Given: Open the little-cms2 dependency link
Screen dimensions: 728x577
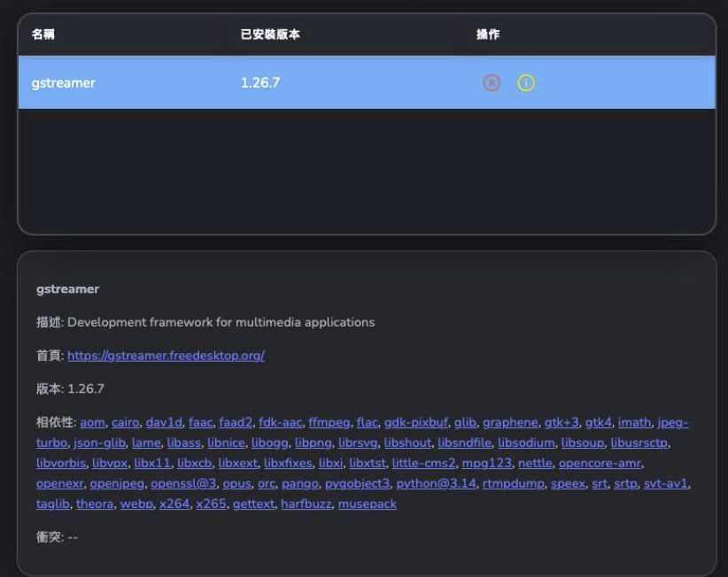Looking at the screenshot, I should tap(422, 464).
